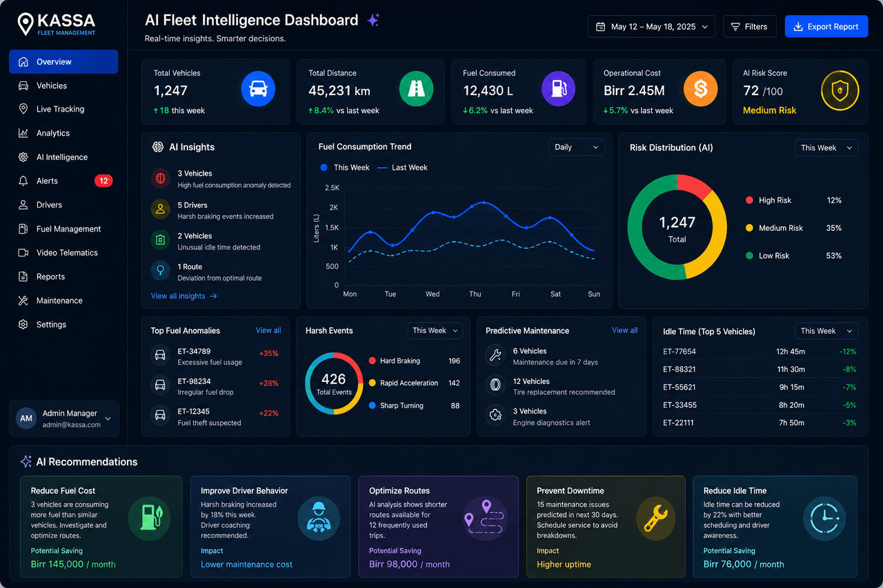Open This Week dropdown in Idle Time panel
The height and width of the screenshot is (588, 883).
point(826,331)
